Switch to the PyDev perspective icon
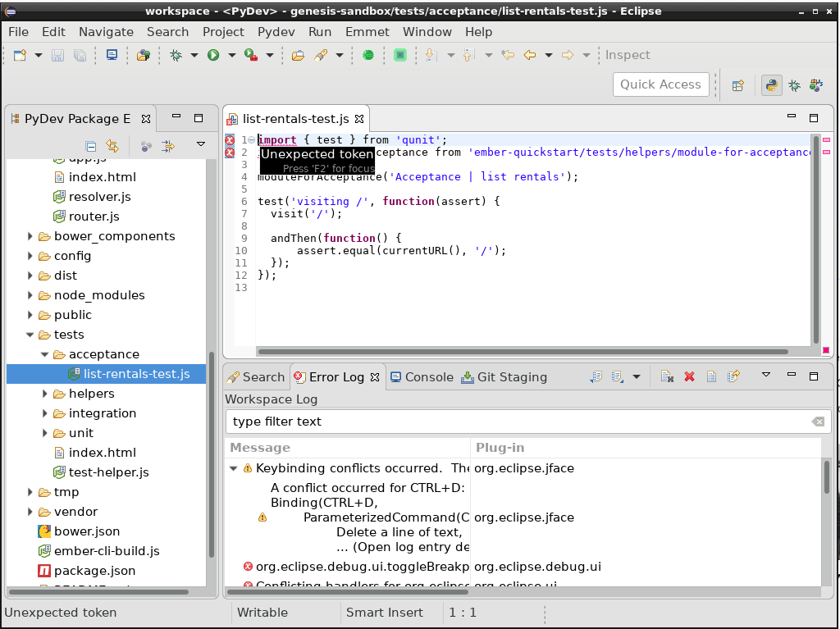840x629 pixels. [x=771, y=85]
